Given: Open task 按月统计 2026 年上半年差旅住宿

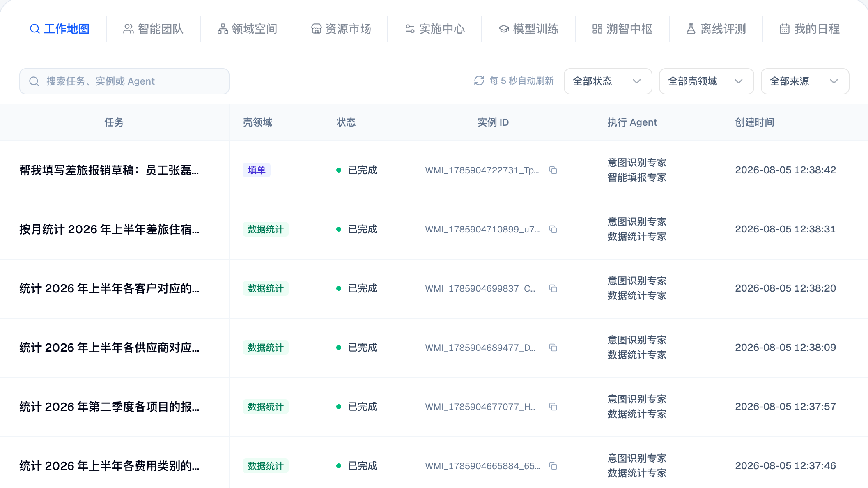Looking at the screenshot, I should tap(109, 229).
